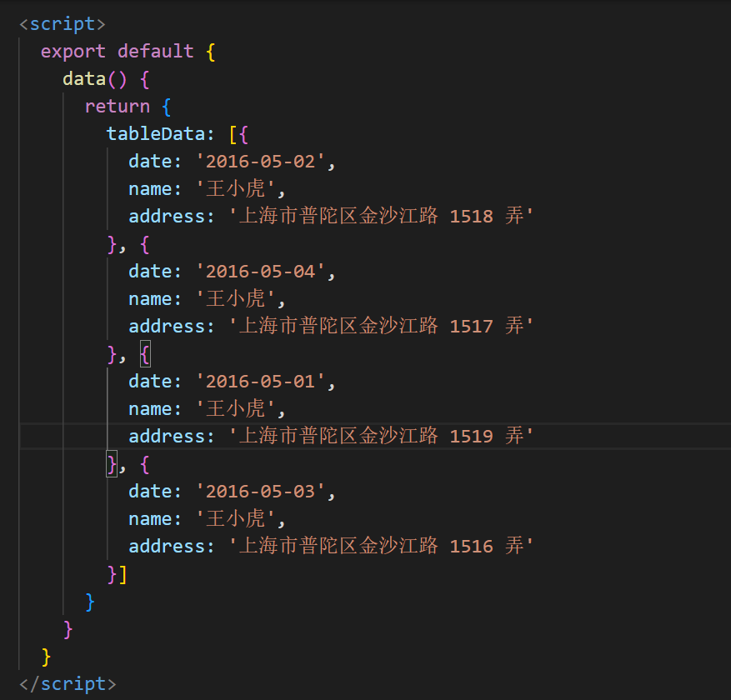
Task: Click the 'name' key below date 2016-05-03
Action: point(150,519)
